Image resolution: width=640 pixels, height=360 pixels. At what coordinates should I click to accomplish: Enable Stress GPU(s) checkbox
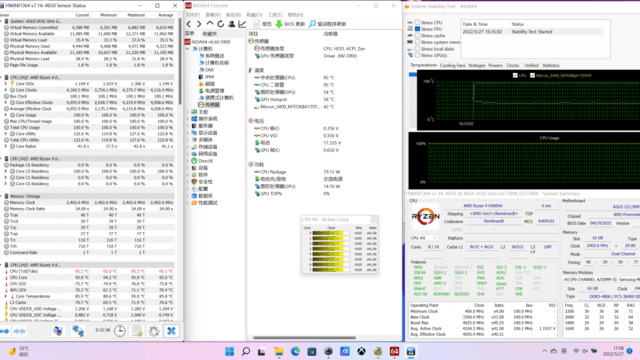click(x=418, y=55)
